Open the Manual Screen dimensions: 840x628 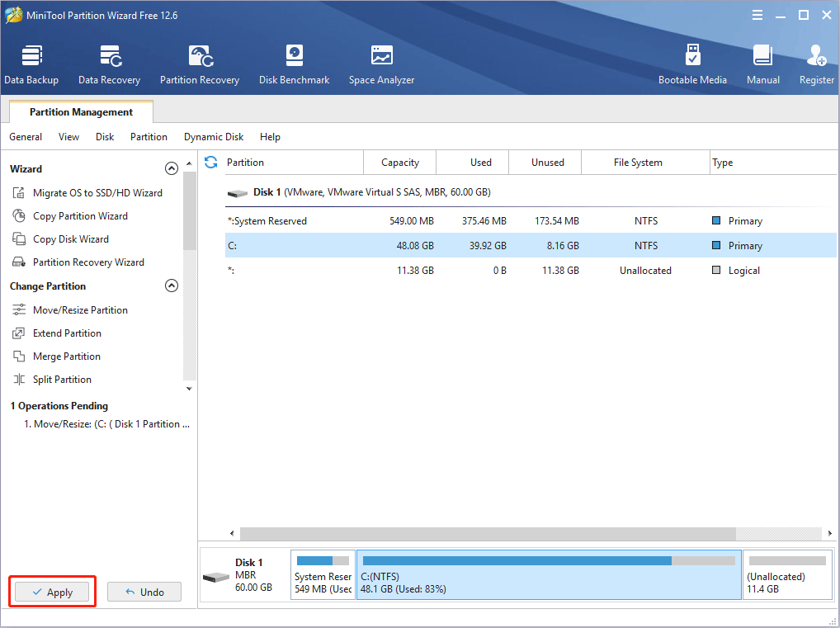point(763,65)
